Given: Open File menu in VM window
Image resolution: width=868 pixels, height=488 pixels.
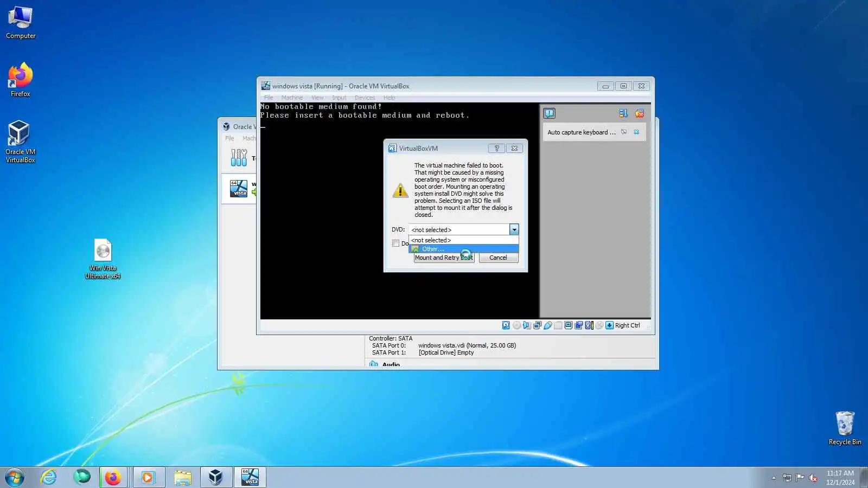Looking at the screenshot, I should pyautogui.click(x=269, y=98).
